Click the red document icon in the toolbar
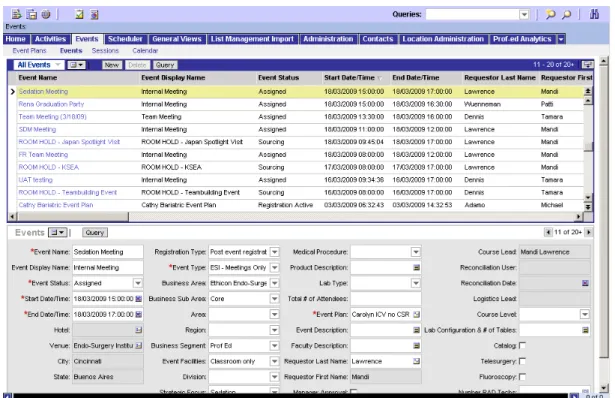Screen dimensions: 615x398 (95, 15)
